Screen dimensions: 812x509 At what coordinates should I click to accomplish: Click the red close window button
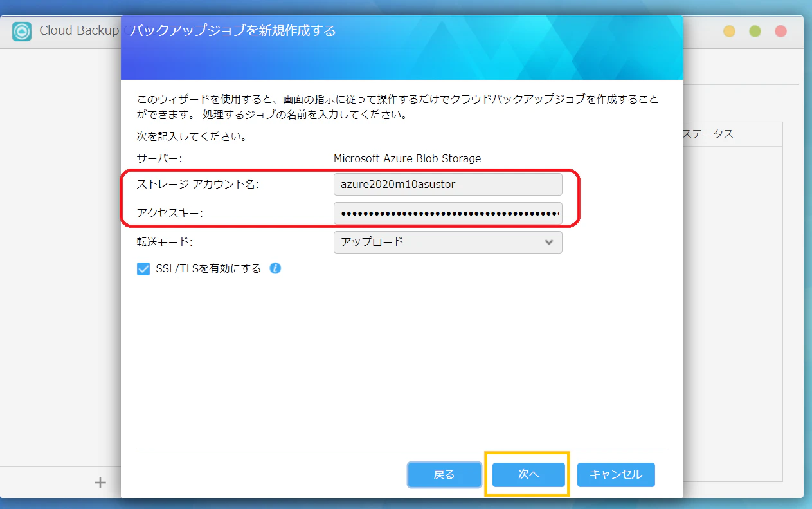pyautogui.click(x=780, y=31)
